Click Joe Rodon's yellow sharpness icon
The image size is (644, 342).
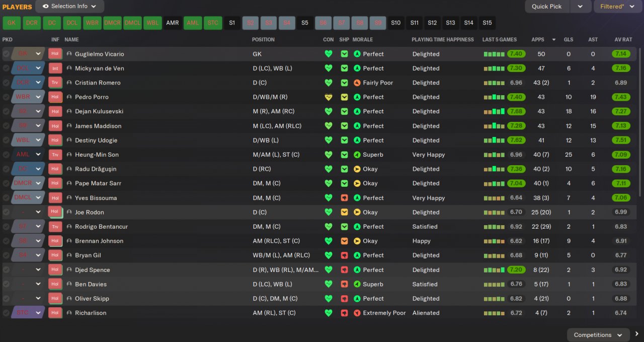click(x=345, y=212)
